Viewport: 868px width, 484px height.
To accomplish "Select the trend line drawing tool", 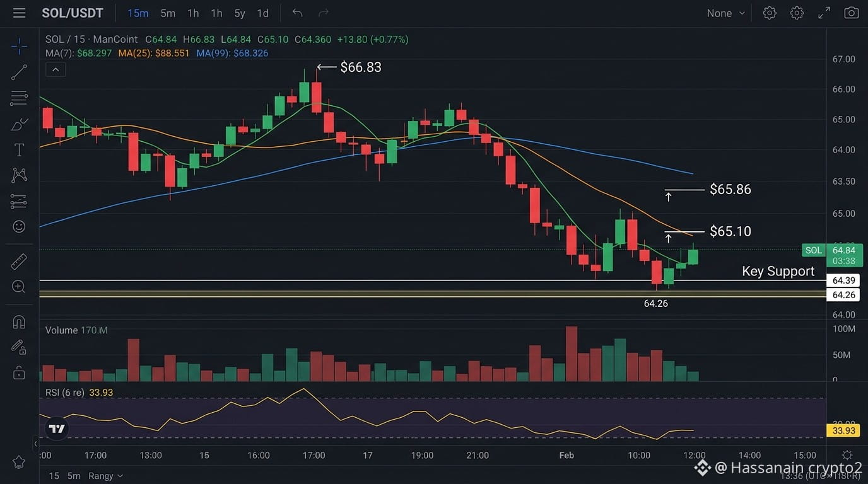I will pos(19,72).
